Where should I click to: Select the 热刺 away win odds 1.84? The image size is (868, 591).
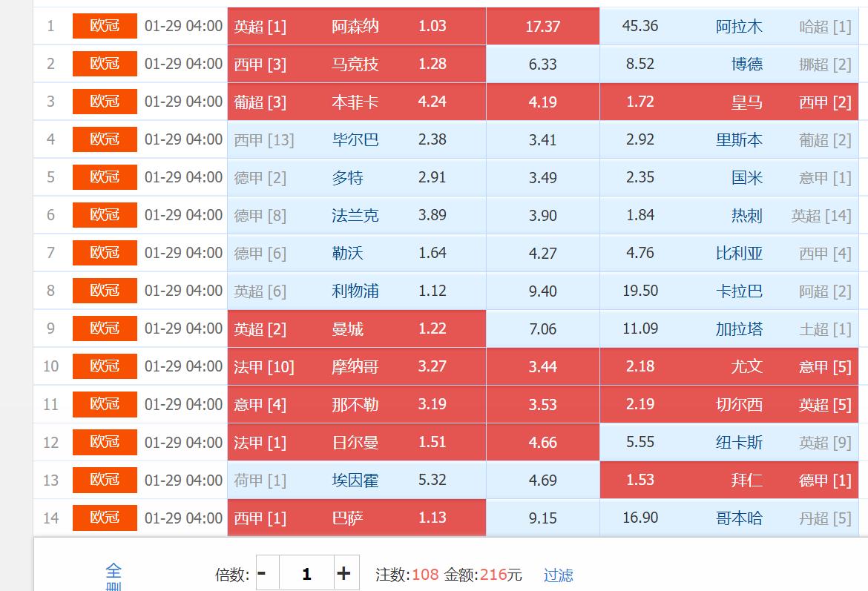point(639,215)
